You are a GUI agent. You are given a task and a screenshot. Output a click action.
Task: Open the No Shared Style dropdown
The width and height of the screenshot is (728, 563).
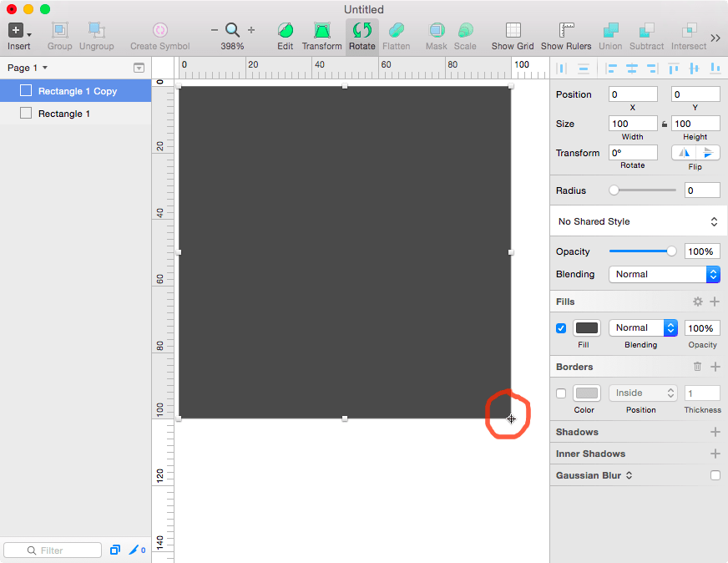pos(638,221)
